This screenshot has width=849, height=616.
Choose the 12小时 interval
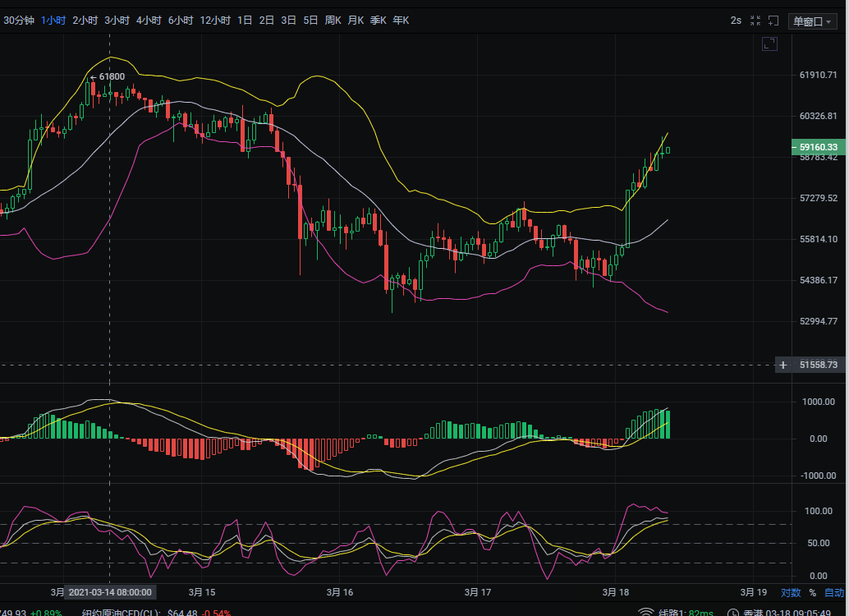tap(215, 20)
